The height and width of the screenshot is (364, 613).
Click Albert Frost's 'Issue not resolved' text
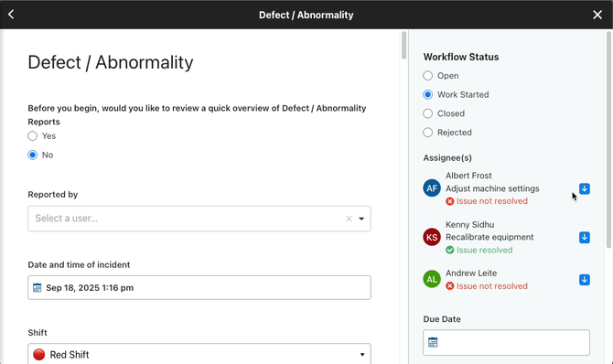[492, 201]
